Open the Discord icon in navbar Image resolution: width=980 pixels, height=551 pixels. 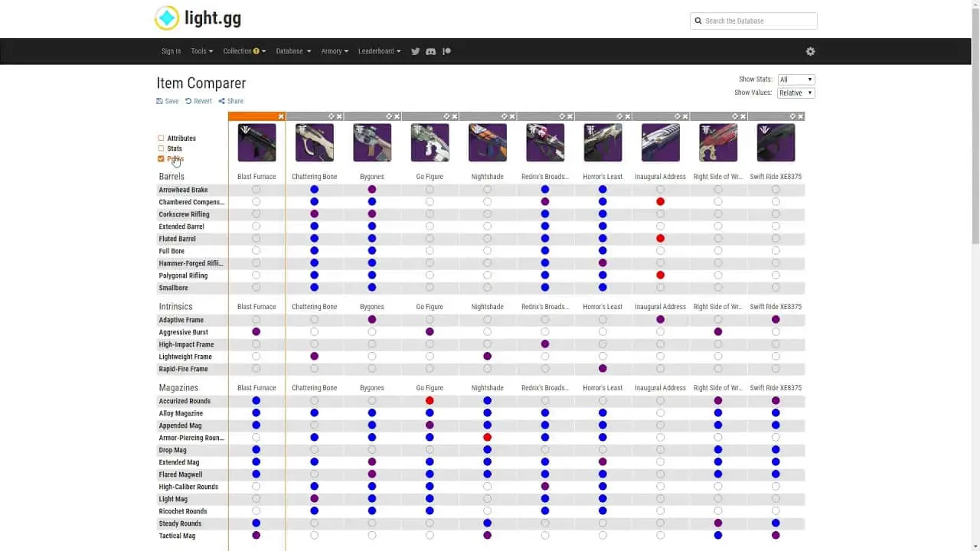pos(431,51)
